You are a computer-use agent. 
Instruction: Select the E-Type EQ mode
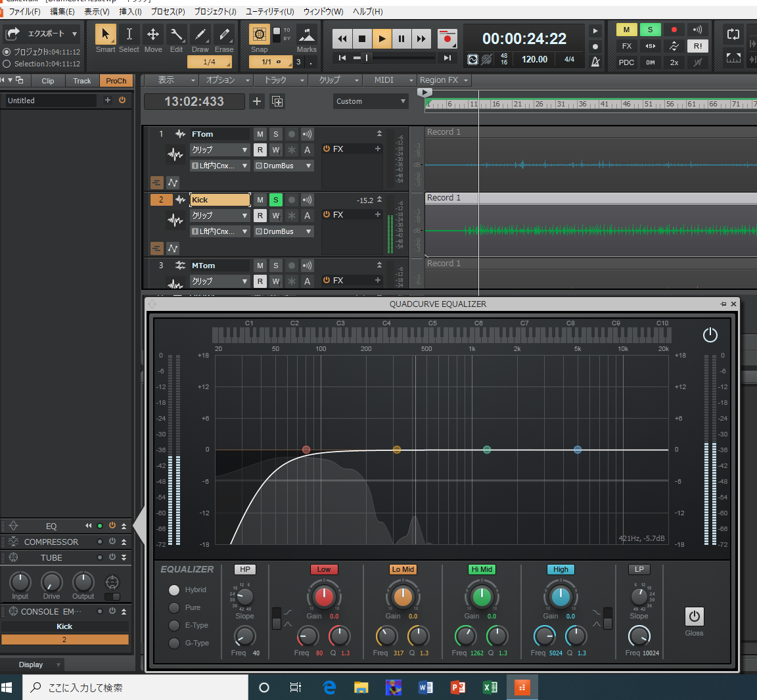(x=173, y=625)
